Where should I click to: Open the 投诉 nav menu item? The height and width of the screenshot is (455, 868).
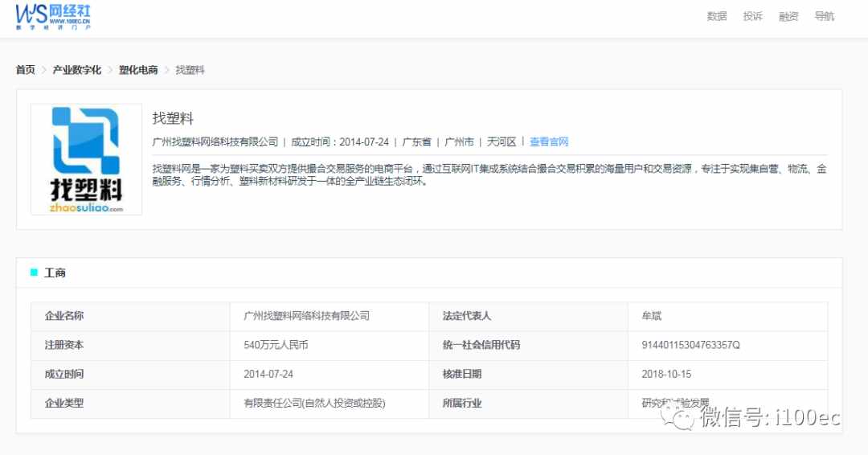click(x=753, y=16)
